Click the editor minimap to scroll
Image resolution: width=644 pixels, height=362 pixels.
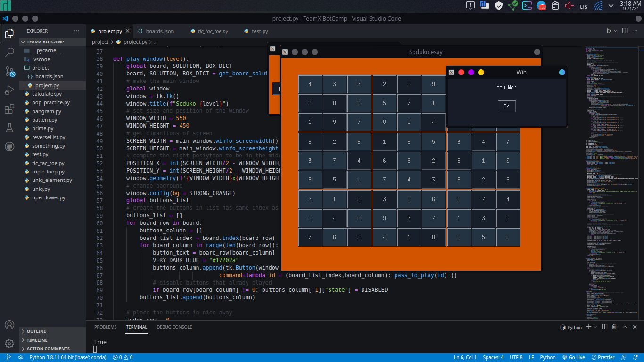[608, 141]
